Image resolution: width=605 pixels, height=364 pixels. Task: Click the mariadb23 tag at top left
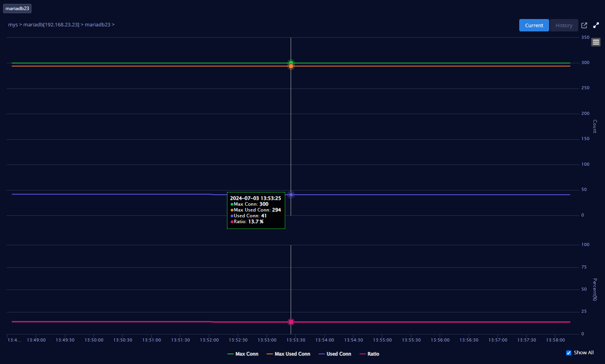(x=17, y=9)
